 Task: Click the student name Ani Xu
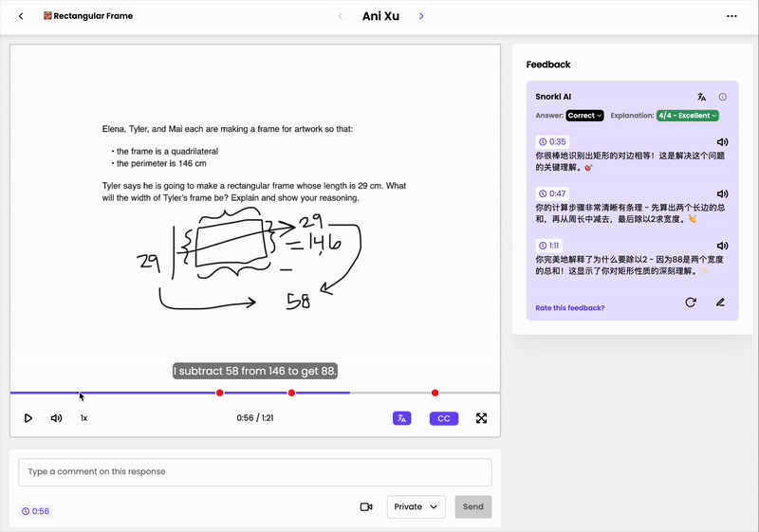point(380,16)
